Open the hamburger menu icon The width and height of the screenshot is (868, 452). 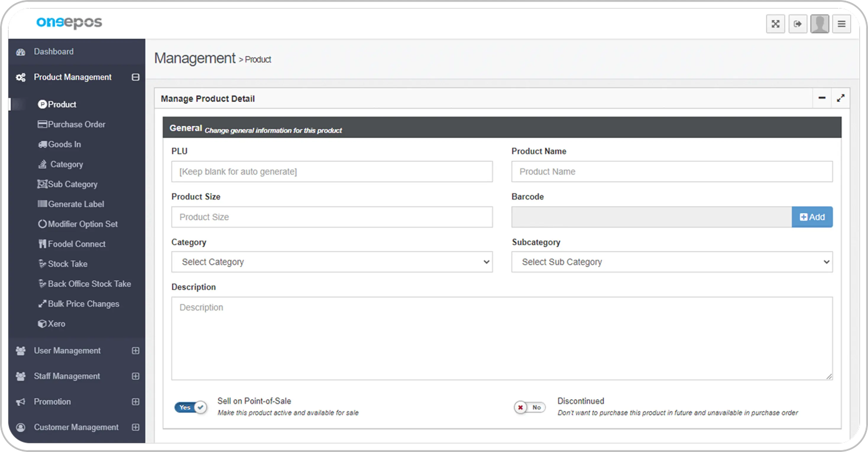coord(841,24)
